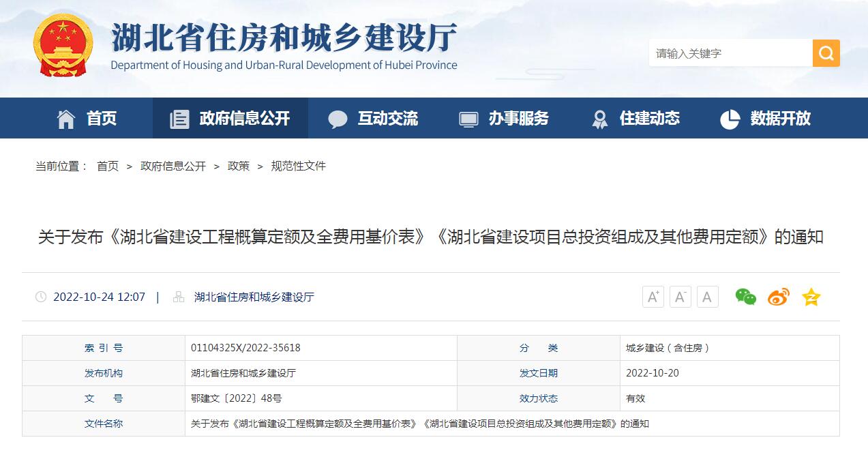This screenshot has width=868, height=457.
Task: Click the national emblem logo
Action: [63, 46]
